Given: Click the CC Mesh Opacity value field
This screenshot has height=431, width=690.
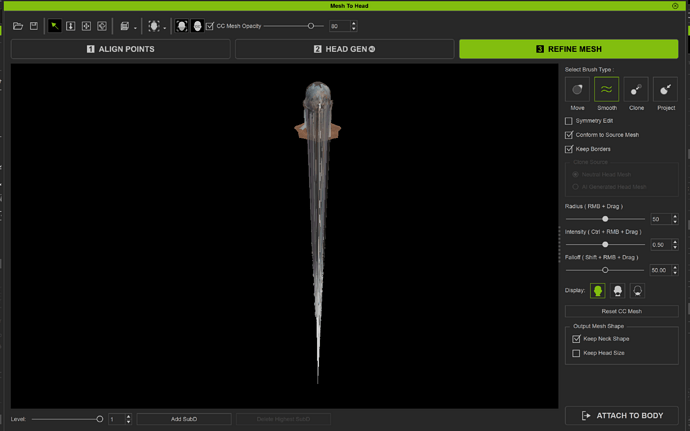Looking at the screenshot, I should (x=339, y=26).
